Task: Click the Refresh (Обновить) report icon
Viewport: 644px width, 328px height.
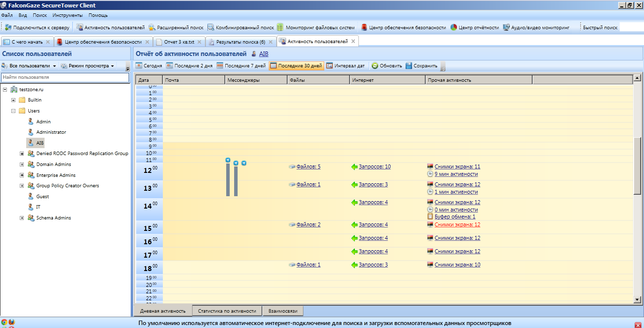Action: click(x=375, y=65)
